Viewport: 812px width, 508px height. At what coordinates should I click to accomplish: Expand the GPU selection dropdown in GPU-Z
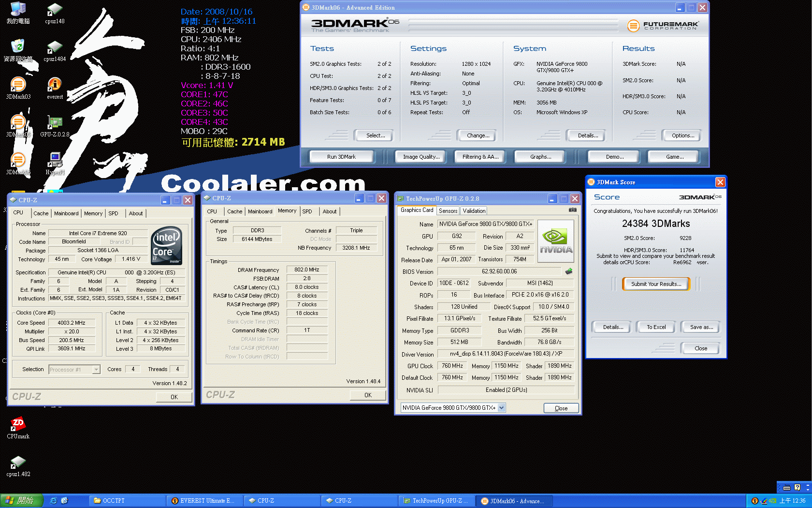tap(502, 408)
